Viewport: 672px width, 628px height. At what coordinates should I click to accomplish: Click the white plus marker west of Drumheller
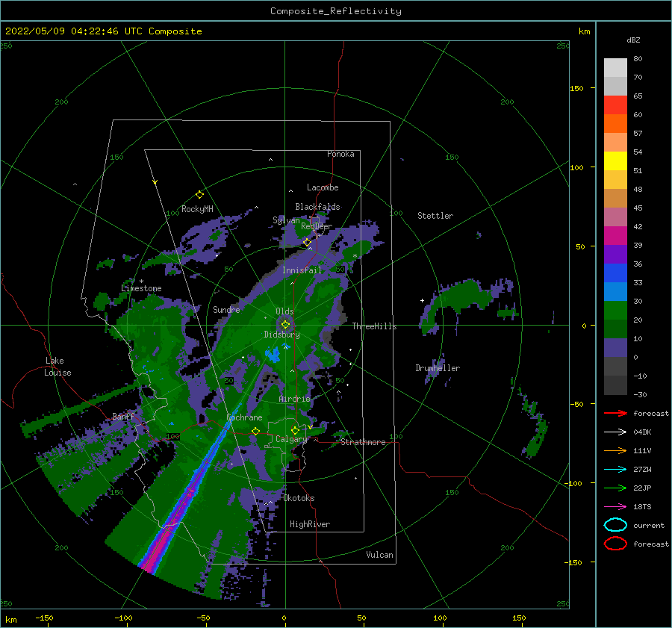pos(422,300)
